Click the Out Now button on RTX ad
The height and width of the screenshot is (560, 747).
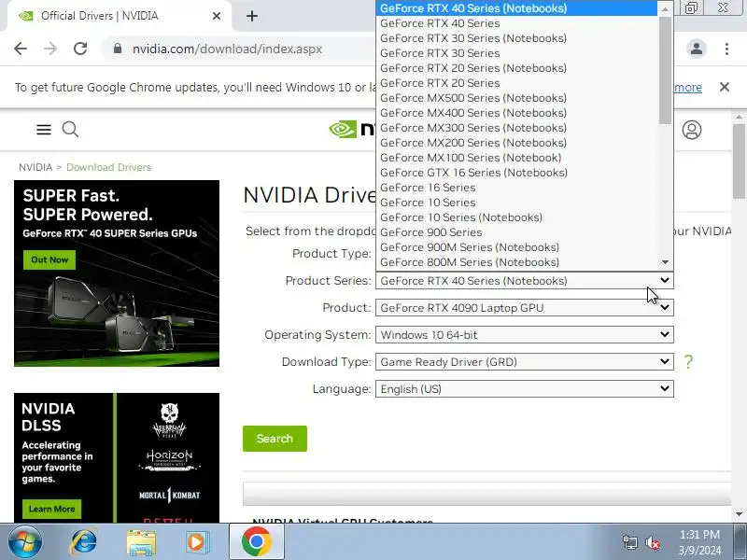point(49,259)
